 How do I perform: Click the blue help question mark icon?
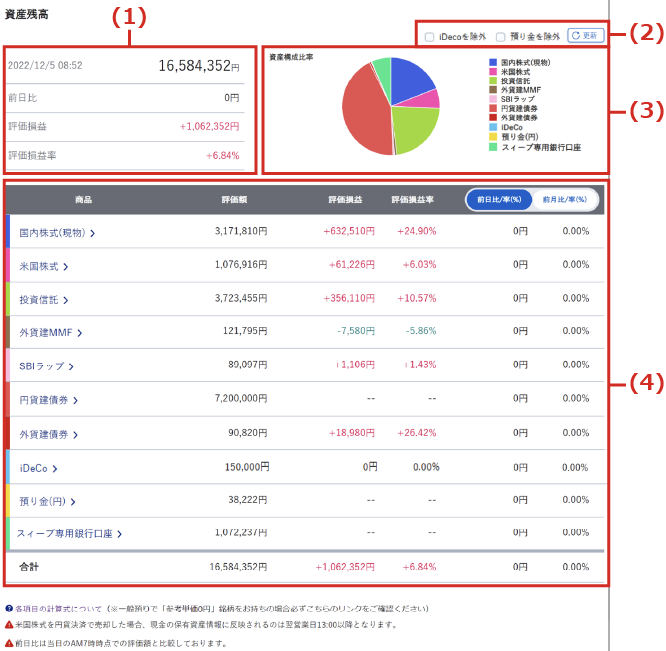tap(9, 608)
